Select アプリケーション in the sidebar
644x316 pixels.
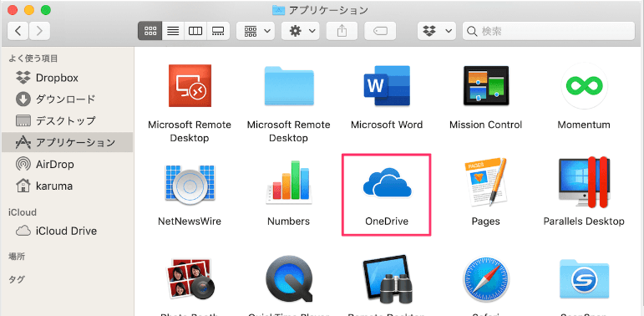[67, 142]
